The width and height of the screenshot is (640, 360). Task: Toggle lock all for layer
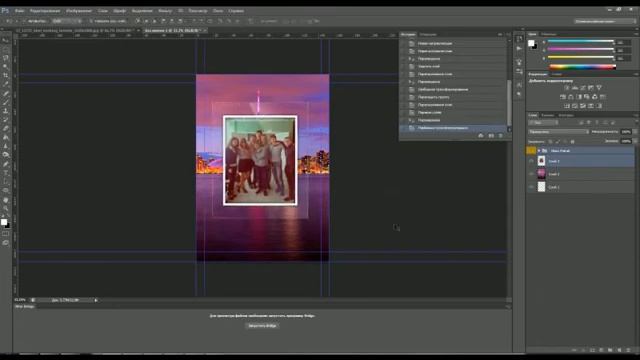pyautogui.click(x=572, y=141)
